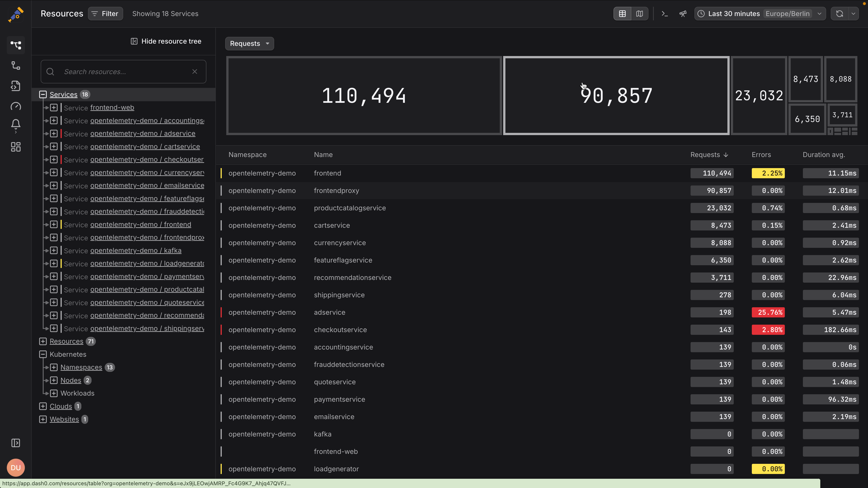This screenshot has width=868, height=488.
Task: Click the refresh icon in top bar
Action: click(839, 14)
